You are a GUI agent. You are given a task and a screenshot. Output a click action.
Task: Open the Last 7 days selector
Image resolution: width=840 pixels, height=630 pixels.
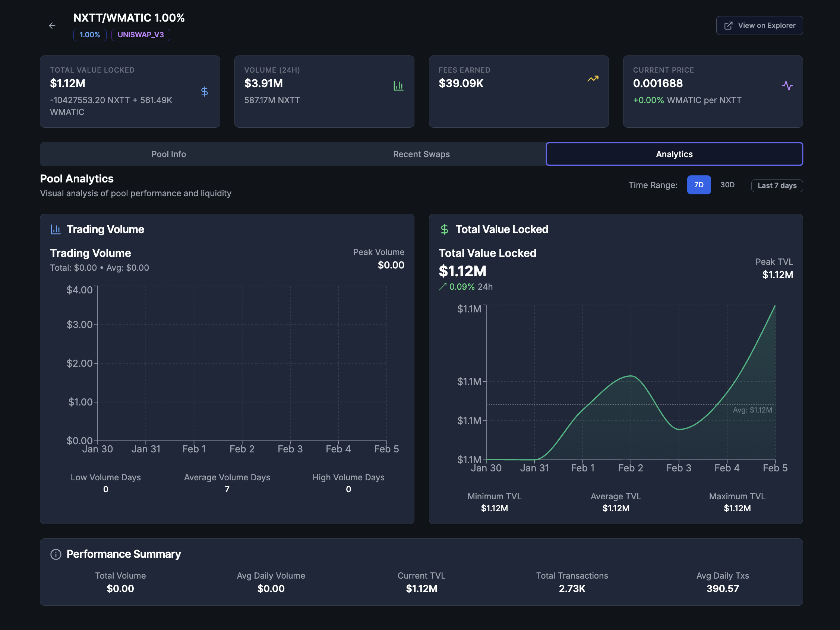tap(777, 185)
